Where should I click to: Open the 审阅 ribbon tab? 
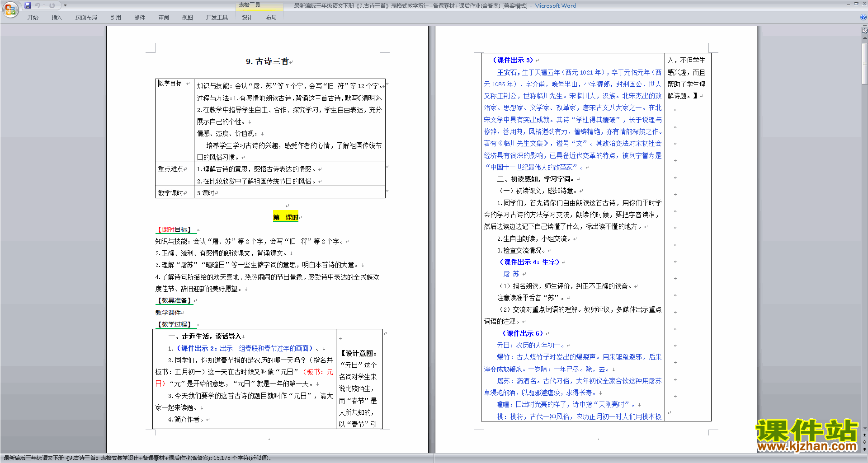[x=164, y=17]
